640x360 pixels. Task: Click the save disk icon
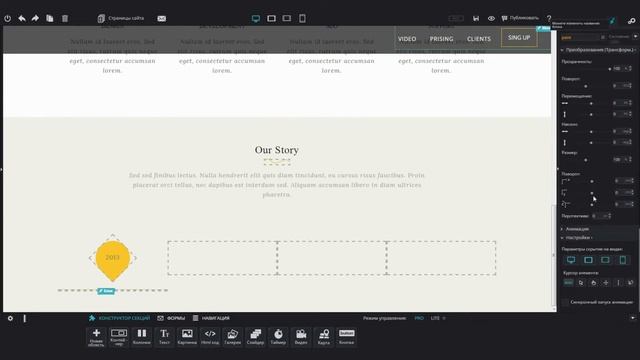476,18
